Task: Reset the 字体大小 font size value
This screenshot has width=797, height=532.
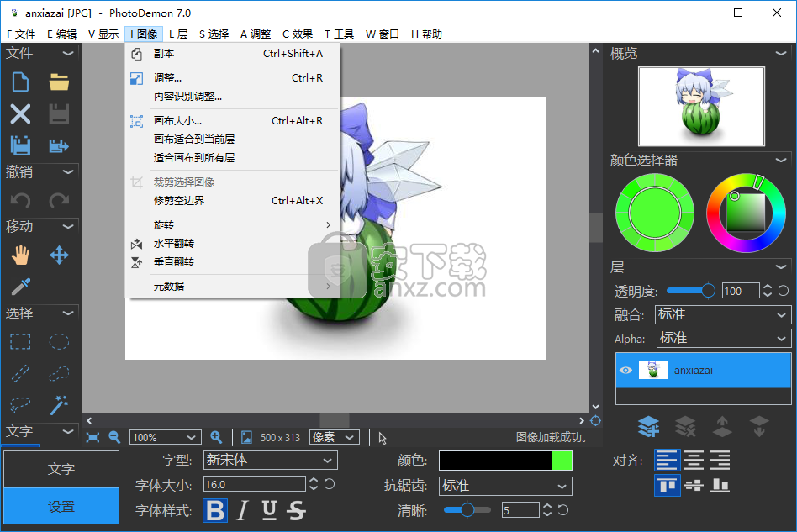Action: pos(330,484)
